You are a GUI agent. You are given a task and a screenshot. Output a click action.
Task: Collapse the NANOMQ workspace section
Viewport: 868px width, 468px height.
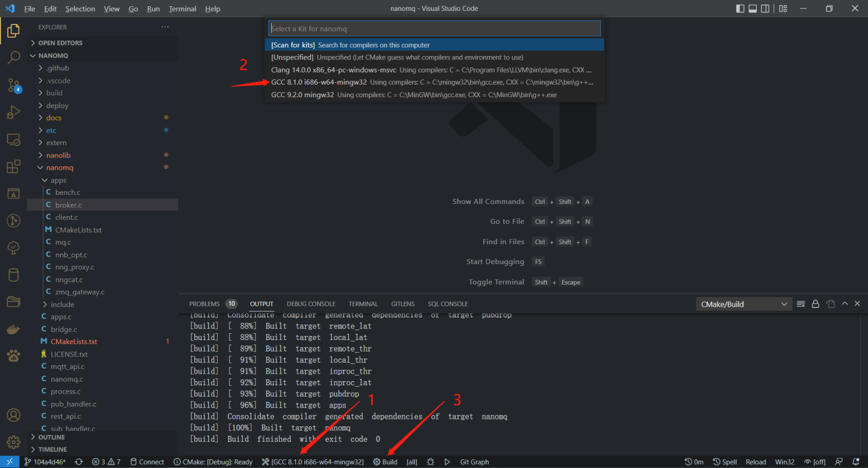pyautogui.click(x=103, y=55)
